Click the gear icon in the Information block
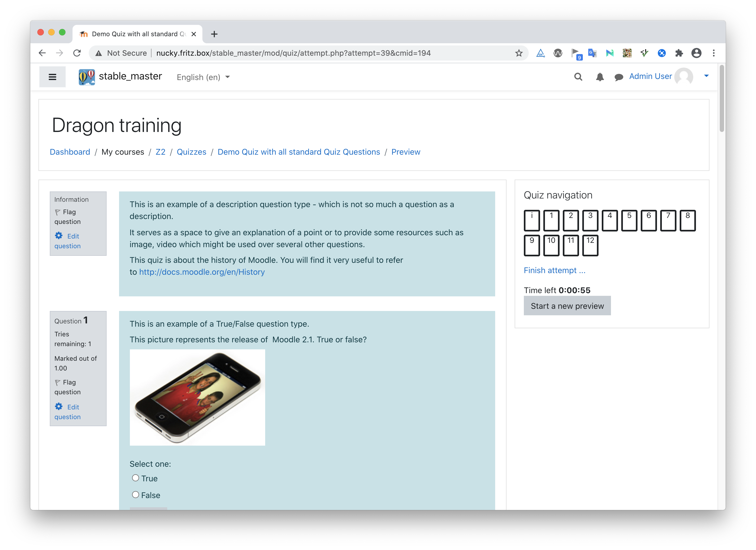The width and height of the screenshot is (756, 550). [59, 236]
